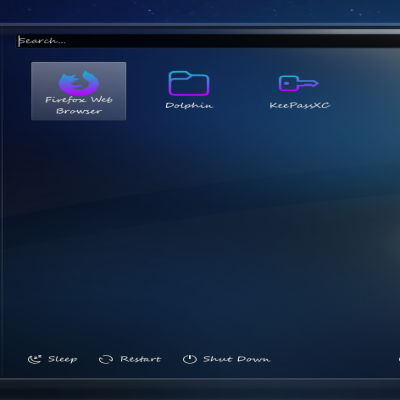
Task: Reboot using the Restart text button
Action: 141,359
